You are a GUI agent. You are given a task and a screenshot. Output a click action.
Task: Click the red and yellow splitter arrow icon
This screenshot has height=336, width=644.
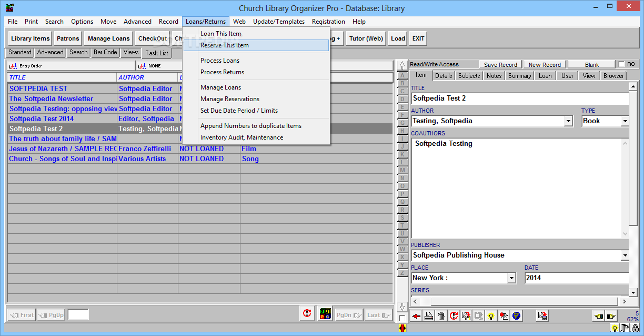point(402,328)
